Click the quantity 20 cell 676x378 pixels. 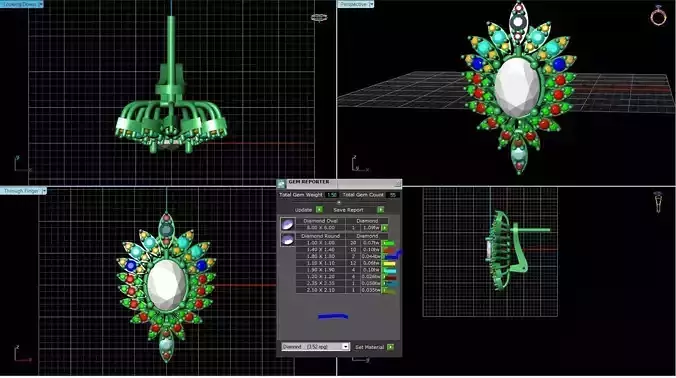point(353,243)
